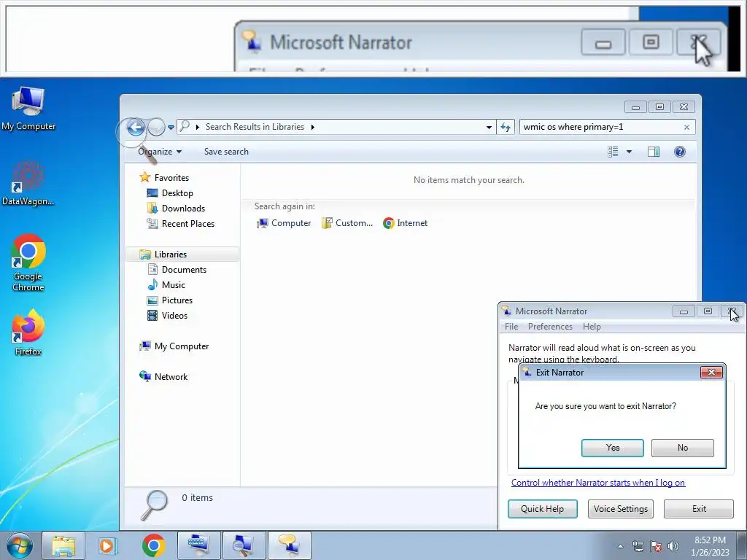Open Pictures library
Screen dimensions: 747x560
170,300
